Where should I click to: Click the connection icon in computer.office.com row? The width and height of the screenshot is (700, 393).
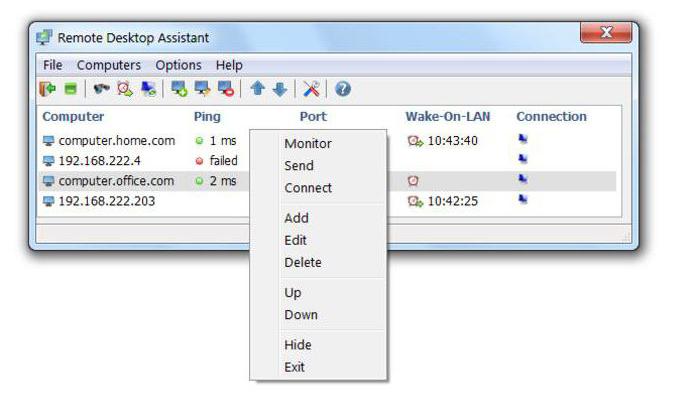click(523, 179)
